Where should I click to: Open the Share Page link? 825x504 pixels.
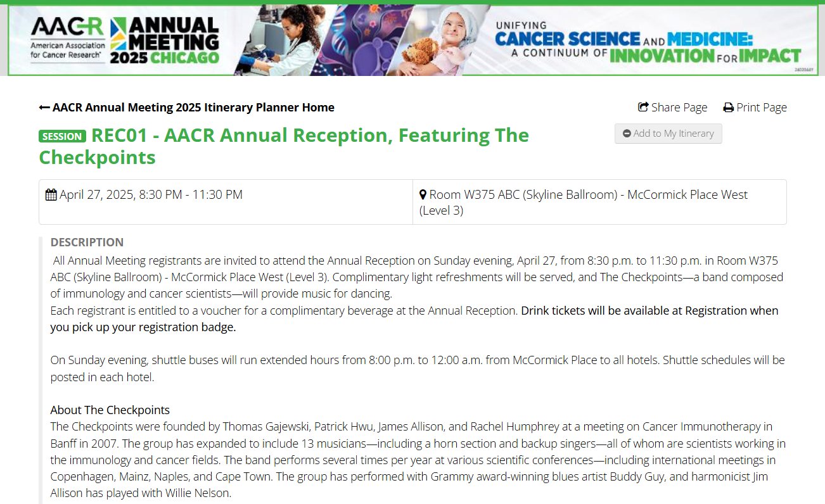click(672, 108)
